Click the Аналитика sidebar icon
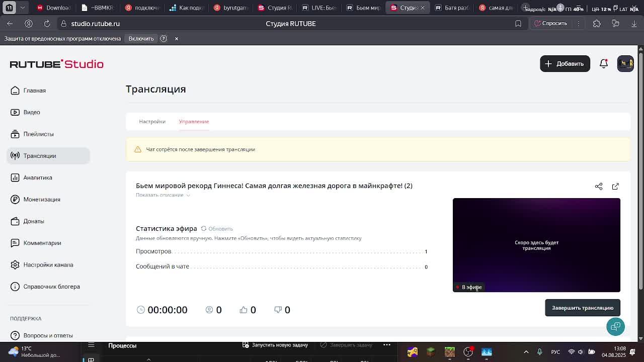644x362 pixels. (x=15, y=177)
